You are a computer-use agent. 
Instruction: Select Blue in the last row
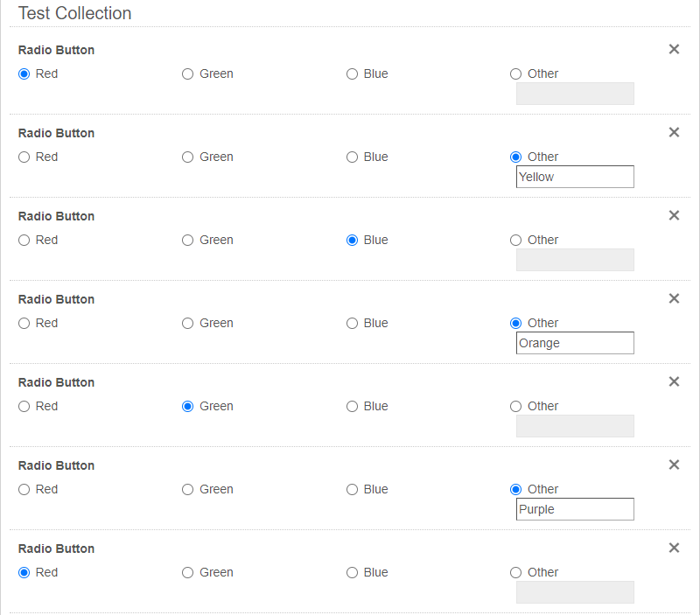click(x=352, y=573)
